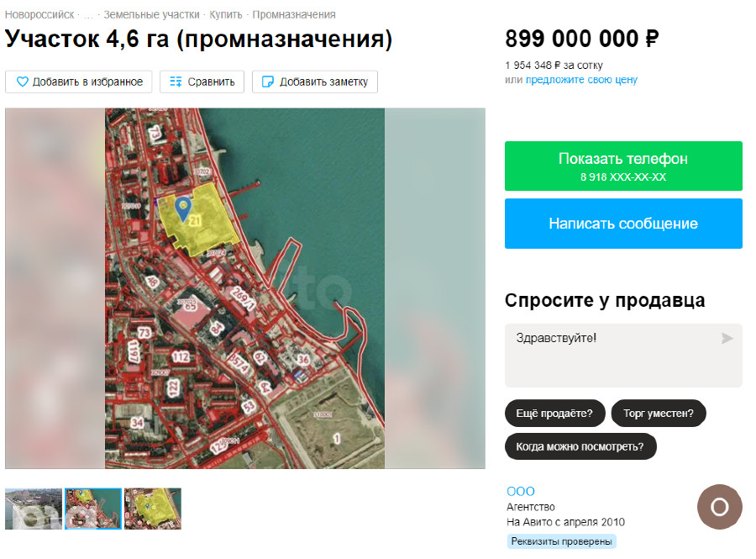
Task: Focus the Здравствуйте! message field
Action: (623, 356)
